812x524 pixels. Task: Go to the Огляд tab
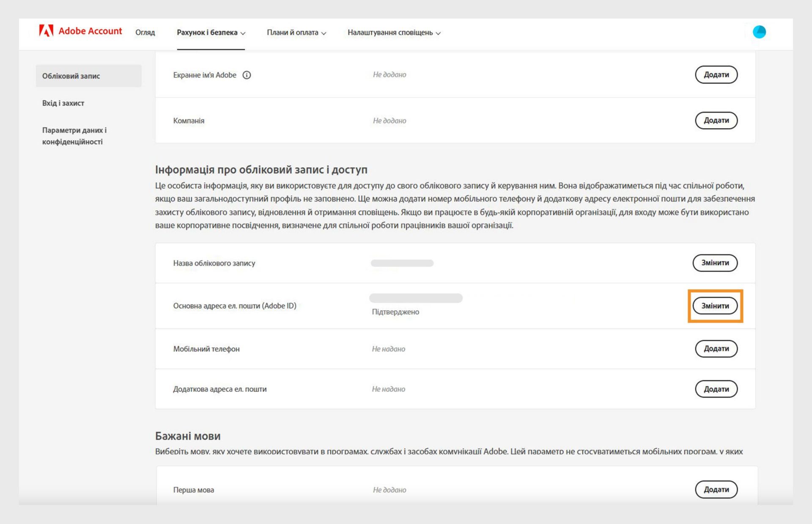pyautogui.click(x=145, y=33)
